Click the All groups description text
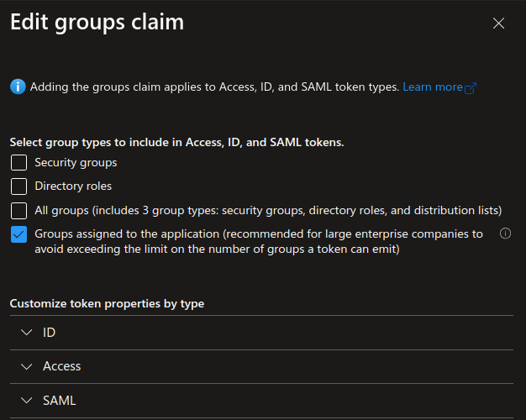This screenshot has height=420, width=526. click(267, 210)
